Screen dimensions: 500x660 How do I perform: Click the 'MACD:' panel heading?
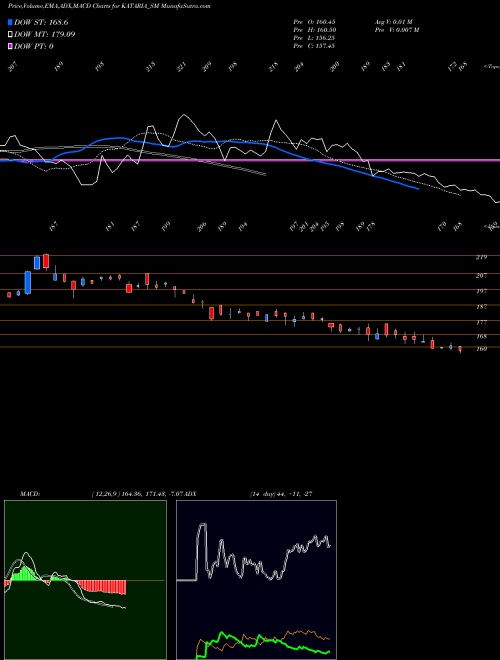[x=30, y=494]
